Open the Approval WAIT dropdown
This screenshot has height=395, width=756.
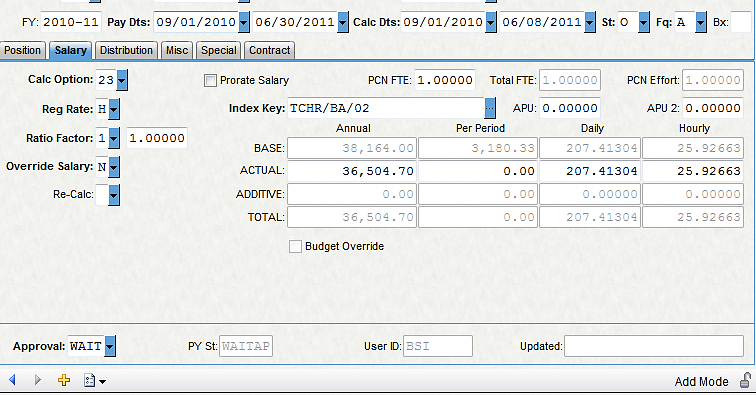pos(110,346)
